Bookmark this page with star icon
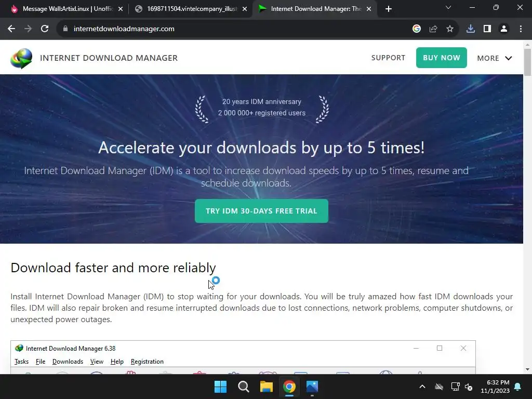Viewport: 532px width, 399px height. pyautogui.click(x=450, y=29)
